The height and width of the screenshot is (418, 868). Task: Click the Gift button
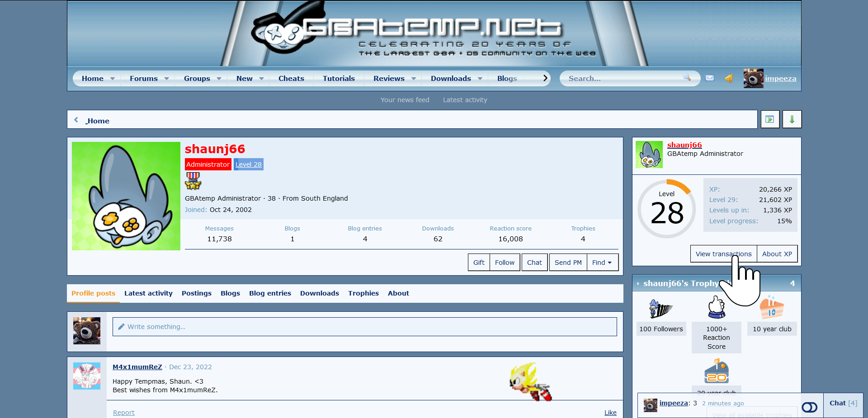click(x=479, y=263)
